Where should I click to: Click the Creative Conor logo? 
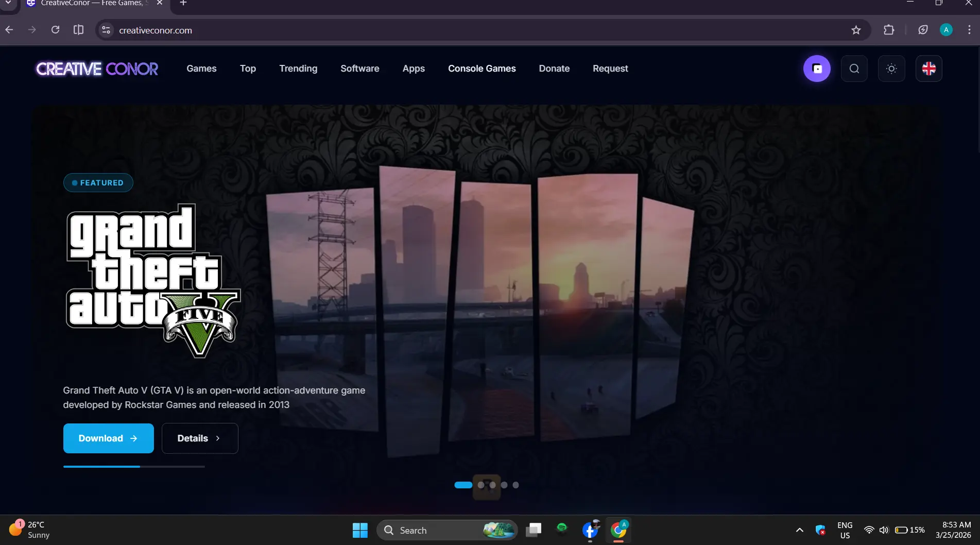[97, 69]
